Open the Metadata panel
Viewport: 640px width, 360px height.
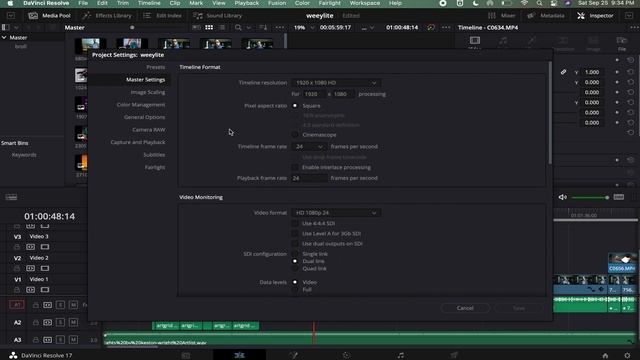coord(546,16)
